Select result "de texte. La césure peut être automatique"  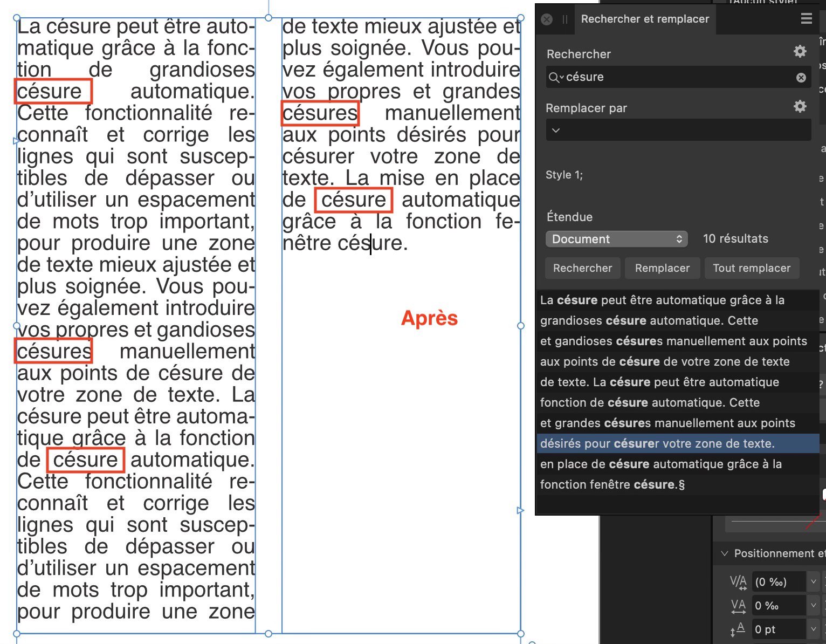[x=678, y=382]
